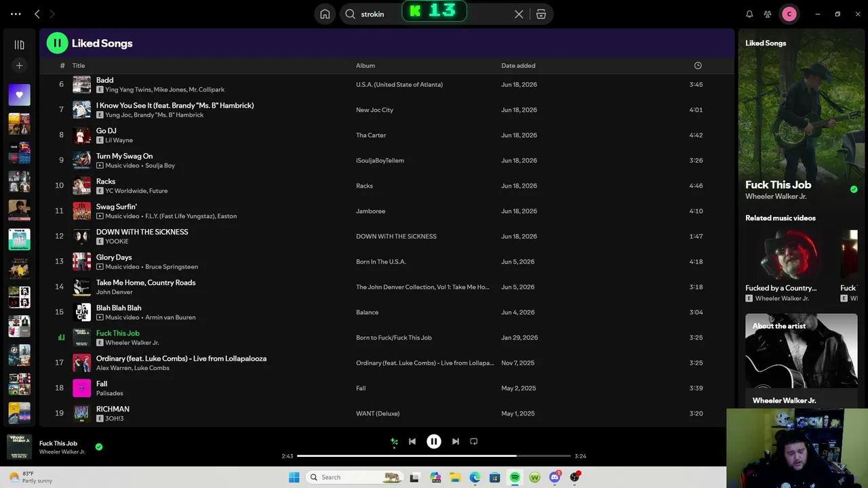Seek on the playback progress bar

tap(434, 456)
